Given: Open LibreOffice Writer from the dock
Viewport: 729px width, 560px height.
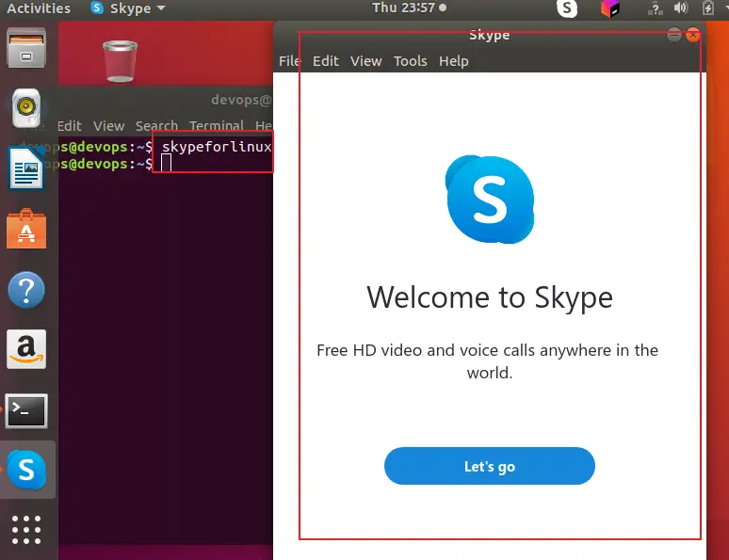Looking at the screenshot, I should (x=26, y=168).
